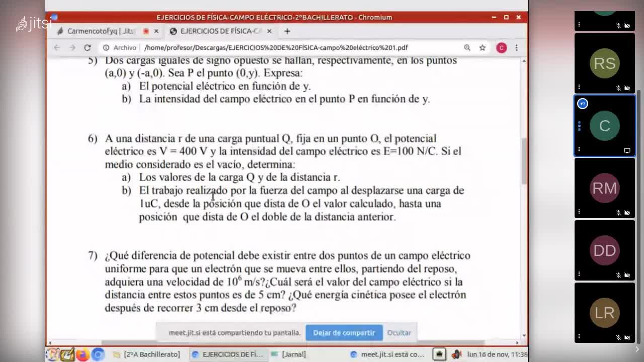
Task: Click the dominant speaker badge on participant C
Action: click(583, 104)
